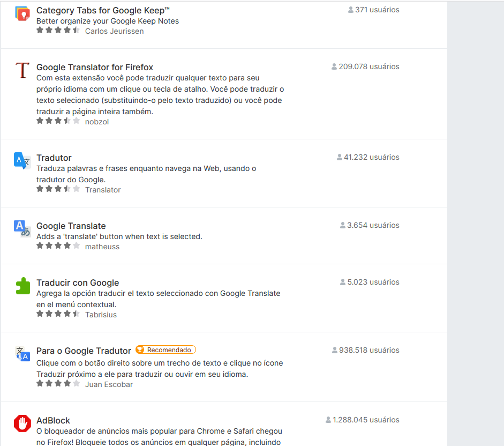Click the red T Google Translator icon
This screenshot has width=504, height=446.
click(x=22, y=70)
